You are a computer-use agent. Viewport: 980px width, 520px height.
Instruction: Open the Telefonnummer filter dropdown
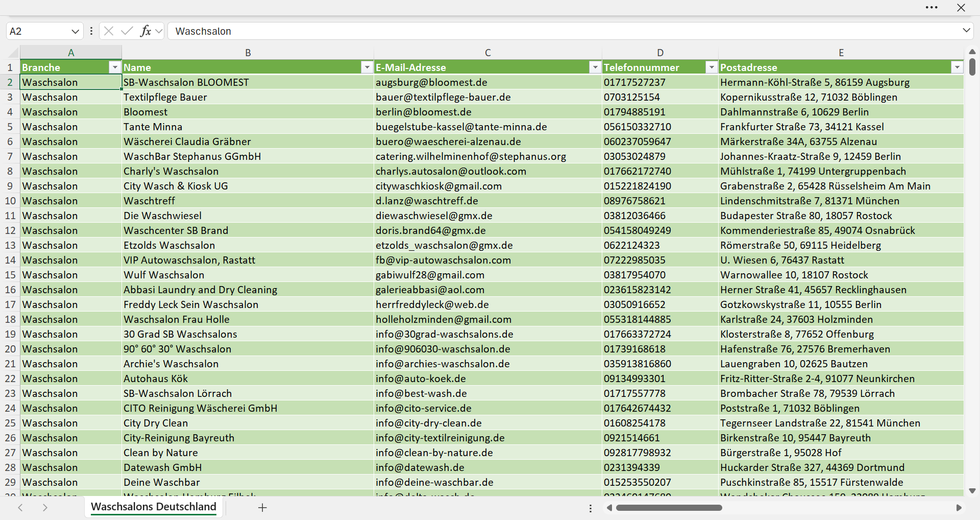(712, 67)
